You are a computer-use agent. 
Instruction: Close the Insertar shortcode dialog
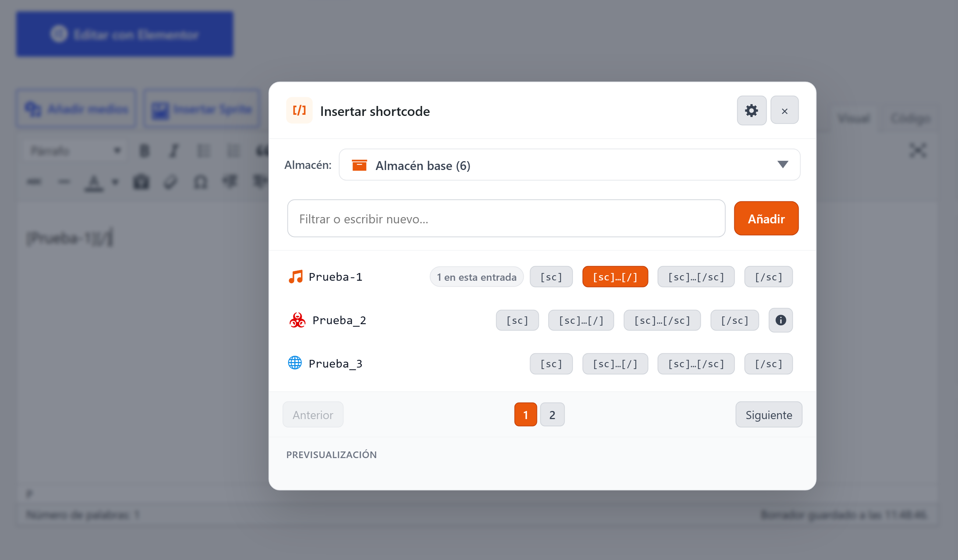[784, 111]
